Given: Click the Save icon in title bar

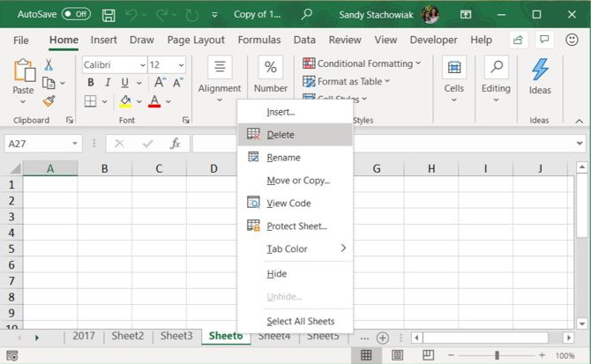Looking at the screenshot, I should pos(108,15).
